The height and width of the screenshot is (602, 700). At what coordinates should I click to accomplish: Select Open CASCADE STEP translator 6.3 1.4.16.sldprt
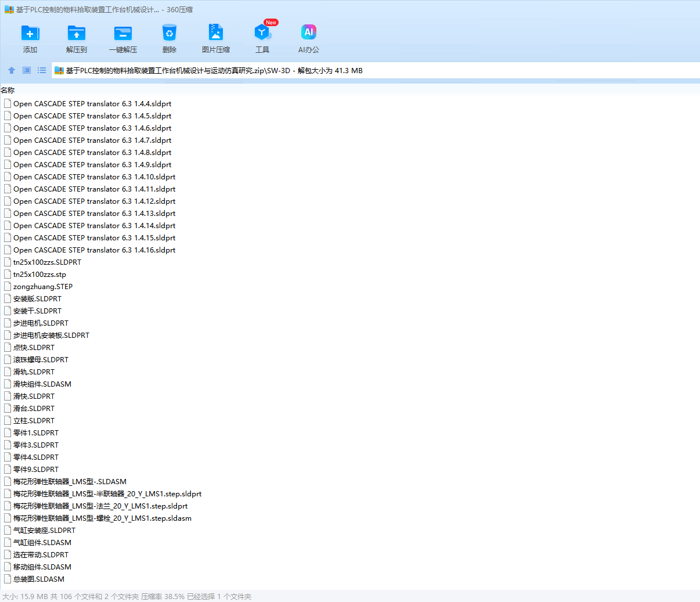(95, 250)
